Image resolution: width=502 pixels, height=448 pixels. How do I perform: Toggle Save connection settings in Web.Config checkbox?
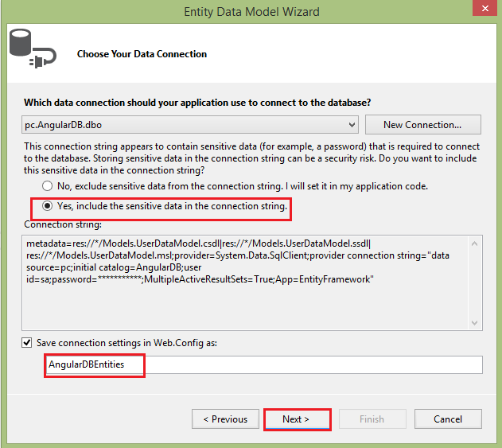pos(28,343)
